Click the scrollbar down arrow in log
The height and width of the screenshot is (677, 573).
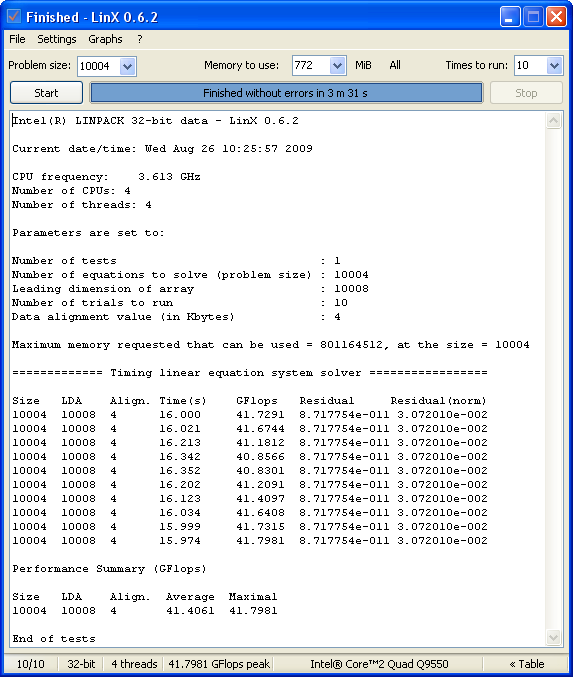point(554,637)
